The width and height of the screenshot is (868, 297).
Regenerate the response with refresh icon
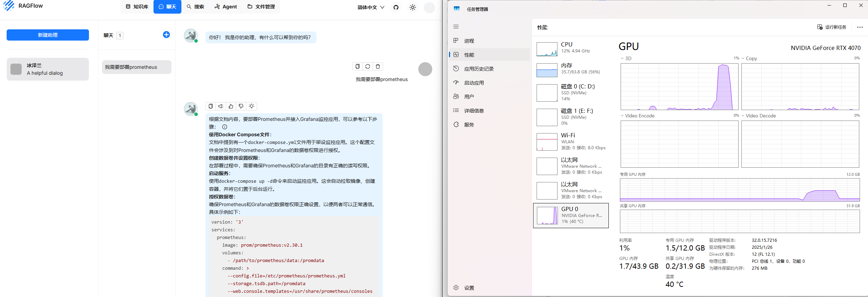(x=368, y=66)
